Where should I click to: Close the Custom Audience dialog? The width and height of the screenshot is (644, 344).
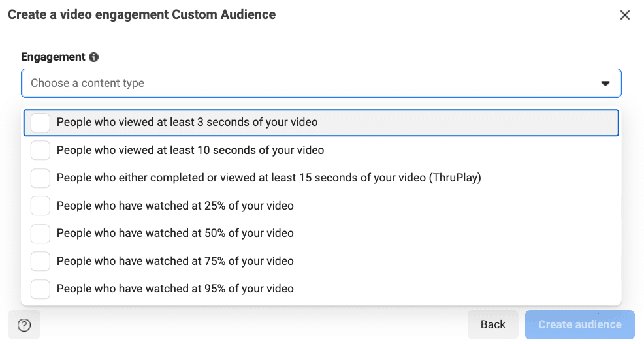[624, 15]
